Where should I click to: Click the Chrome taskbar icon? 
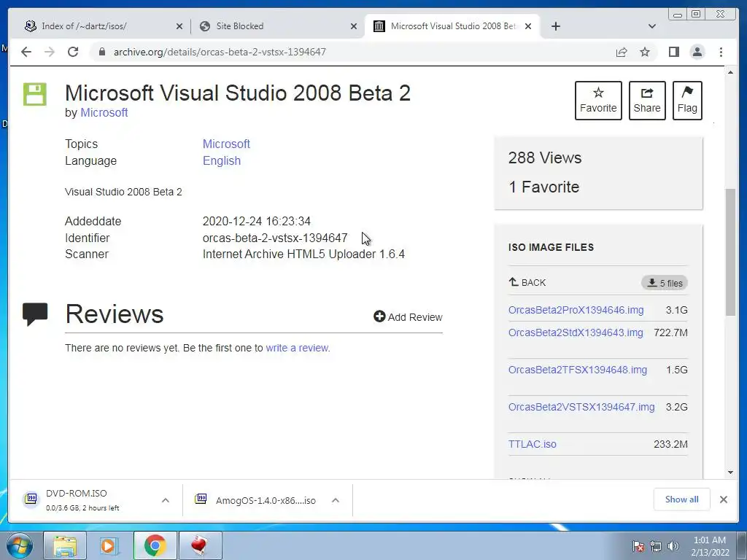(x=155, y=546)
